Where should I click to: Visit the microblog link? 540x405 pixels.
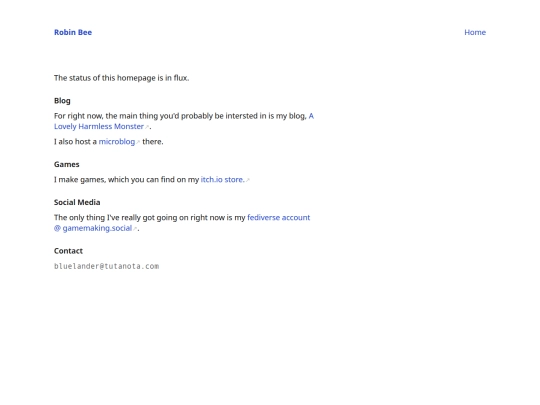[x=117, y=142]
